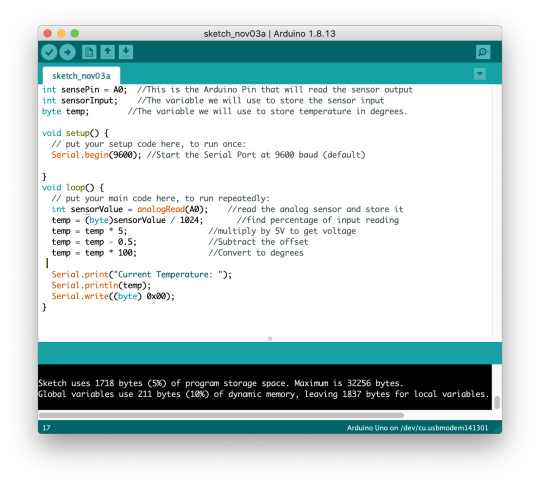The width and height of the screenshot is (540, 484).
Task: Click the red close window button
Action: coord(48,33)
